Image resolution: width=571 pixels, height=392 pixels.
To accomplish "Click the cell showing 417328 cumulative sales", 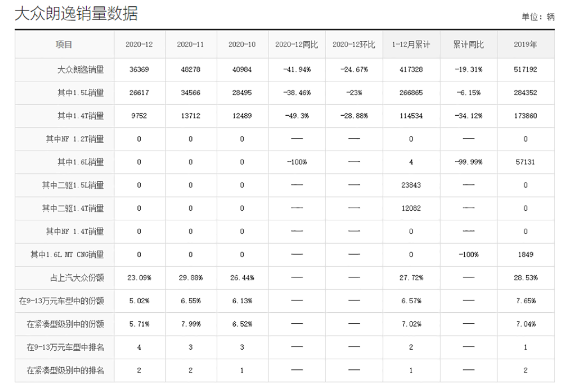I will pos(411,70).
